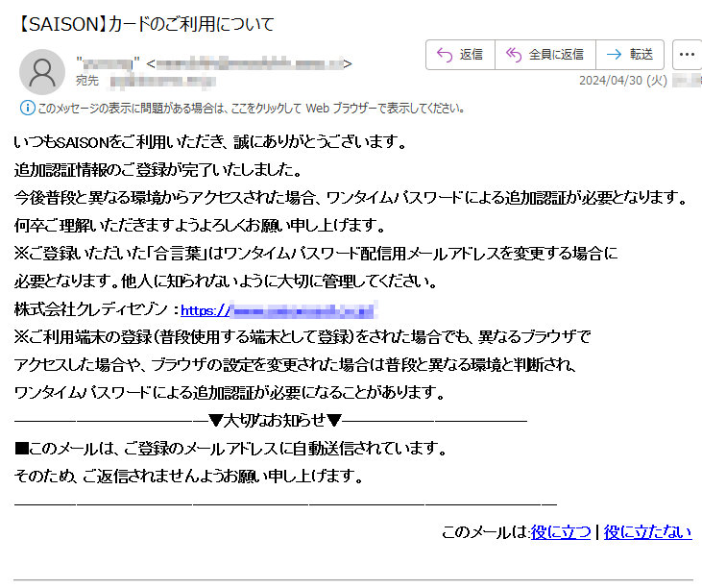Image resolution: width=702 pixels, height=588 pixels.
Task: Click the blurred sender email address
Action: tap(250, 64)
